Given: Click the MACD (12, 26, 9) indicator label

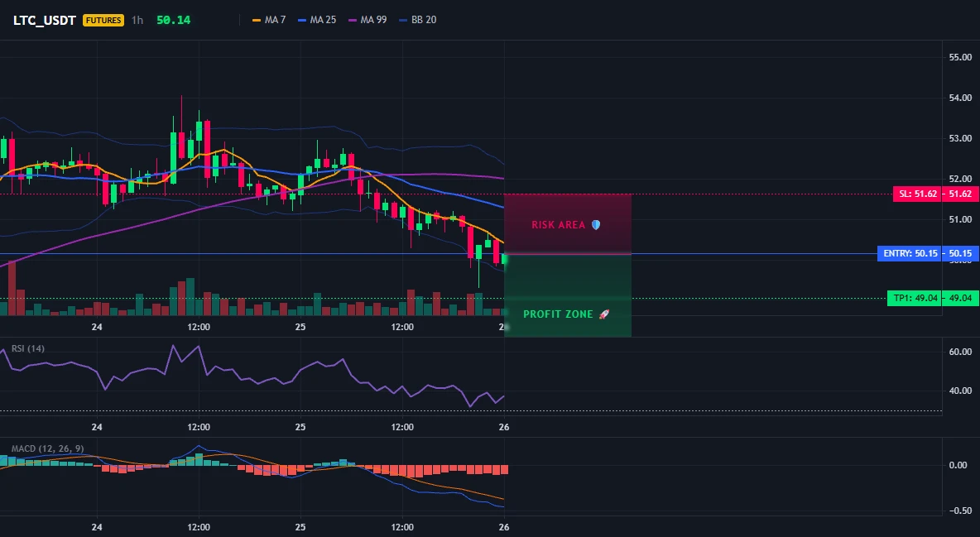Looking at the screenshot, I should tap(47, 448).
